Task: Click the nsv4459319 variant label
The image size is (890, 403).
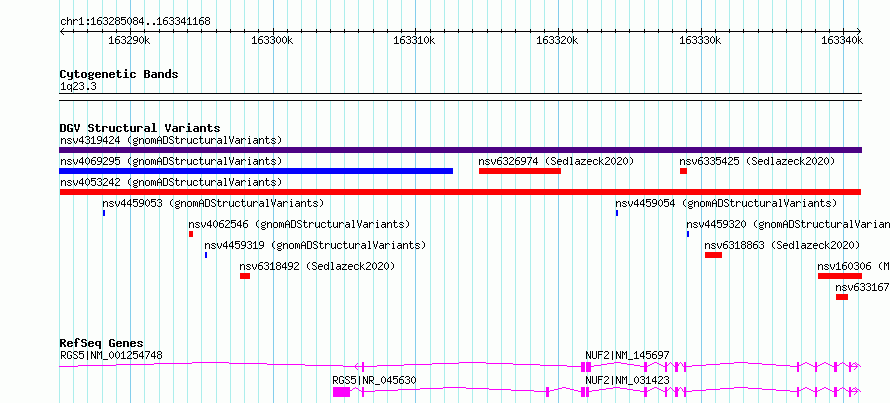Action: coord(315,245)
